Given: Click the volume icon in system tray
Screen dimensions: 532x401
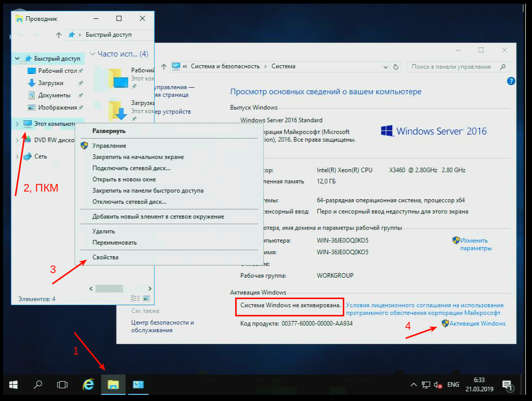Looking at the screenshot, I should tap(437, 385).
